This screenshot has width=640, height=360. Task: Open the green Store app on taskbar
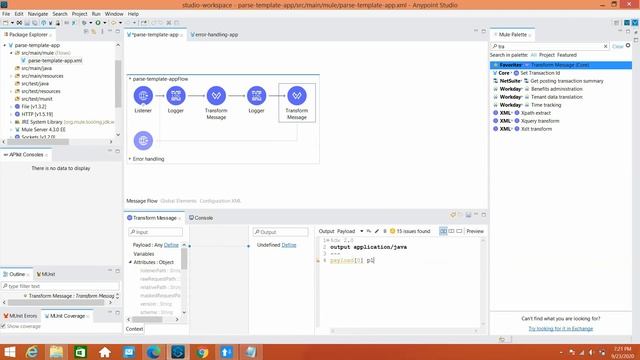click(x=80, y=352)
